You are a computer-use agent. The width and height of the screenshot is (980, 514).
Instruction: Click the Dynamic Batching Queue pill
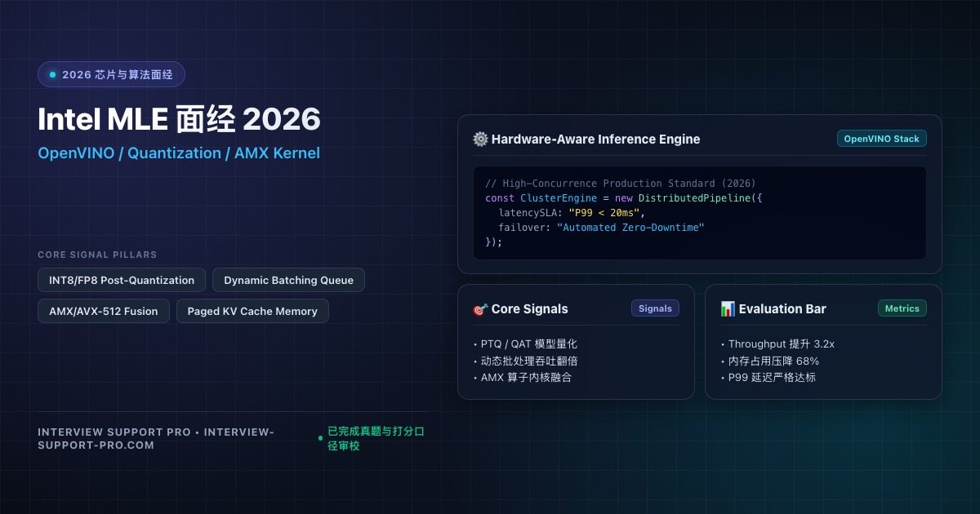(288, 280)
